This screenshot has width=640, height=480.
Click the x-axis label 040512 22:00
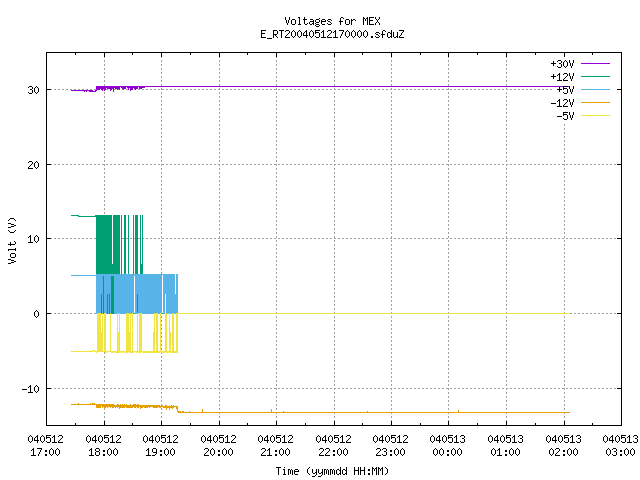333,445
